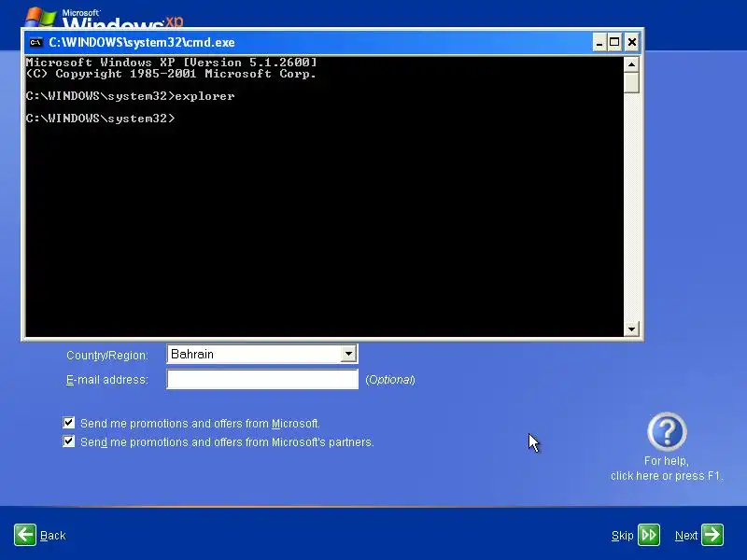Viewport: 747px width, 560px height.
Task: Click the cmd scrollbar down arrow
Action: tap(631, 329)
